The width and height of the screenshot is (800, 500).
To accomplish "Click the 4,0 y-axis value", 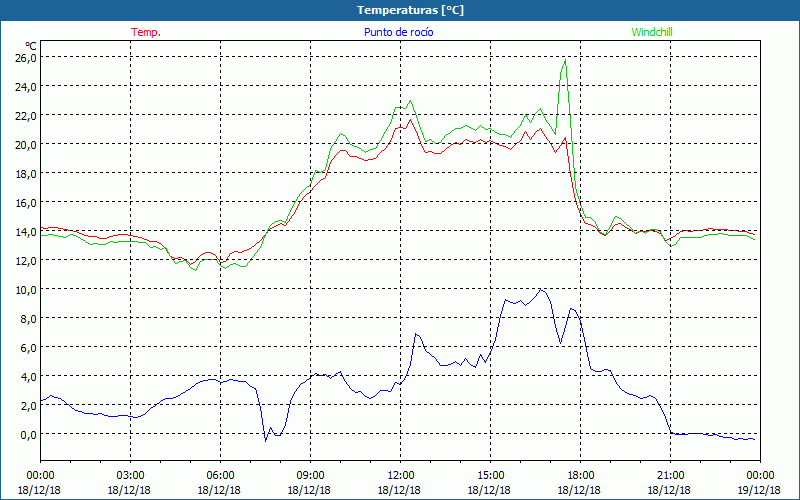I will pyautogui.click(x=28, y=377).
